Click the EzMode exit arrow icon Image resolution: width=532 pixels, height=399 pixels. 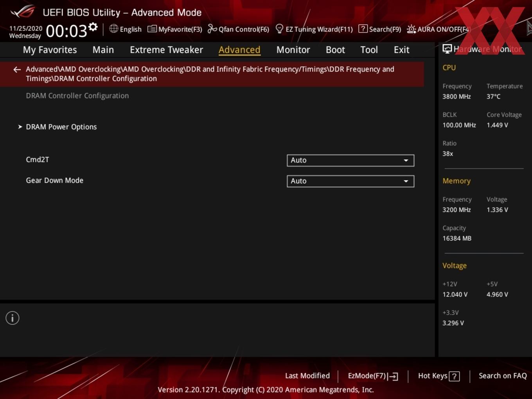click(393, 376)
